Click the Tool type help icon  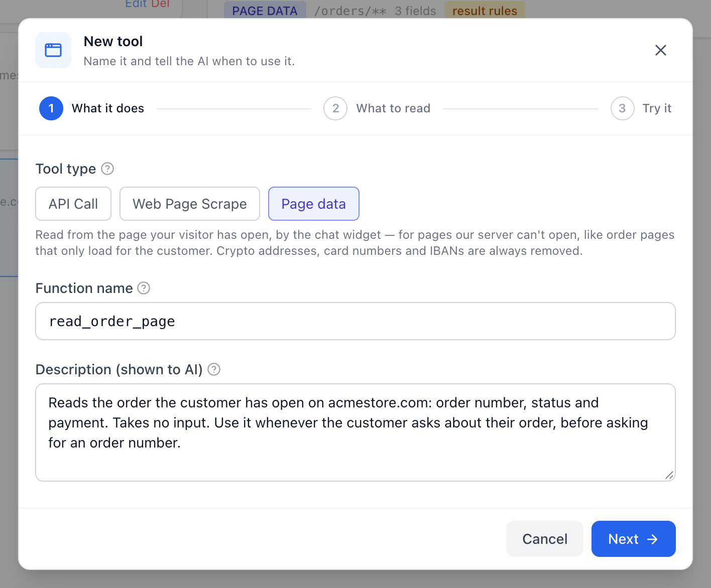(107, 169)
